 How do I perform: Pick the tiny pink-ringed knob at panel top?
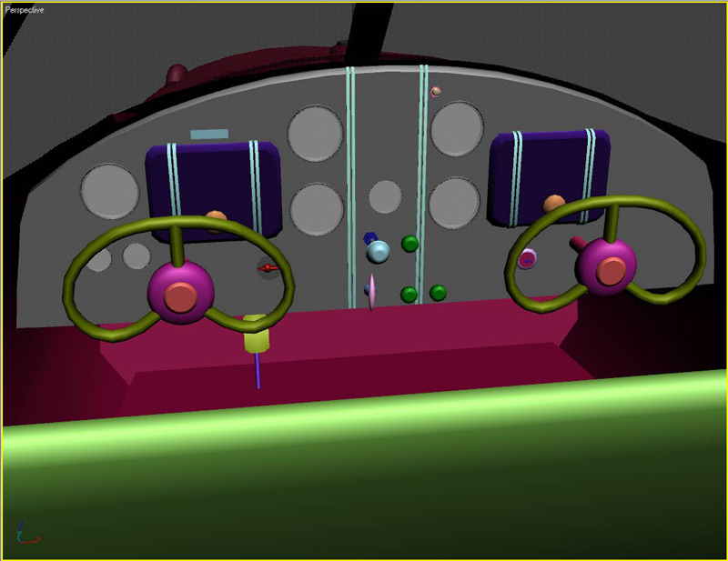[436, 92]
